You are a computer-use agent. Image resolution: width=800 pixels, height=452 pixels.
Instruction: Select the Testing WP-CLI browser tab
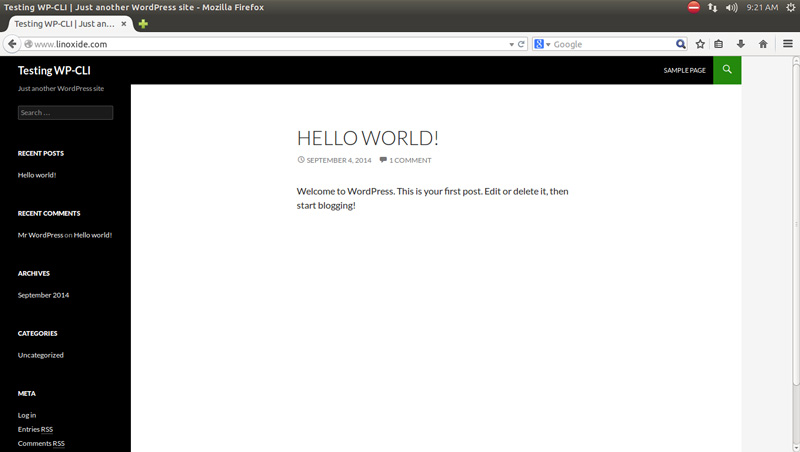pyautogui.click(x=70, y=23)
